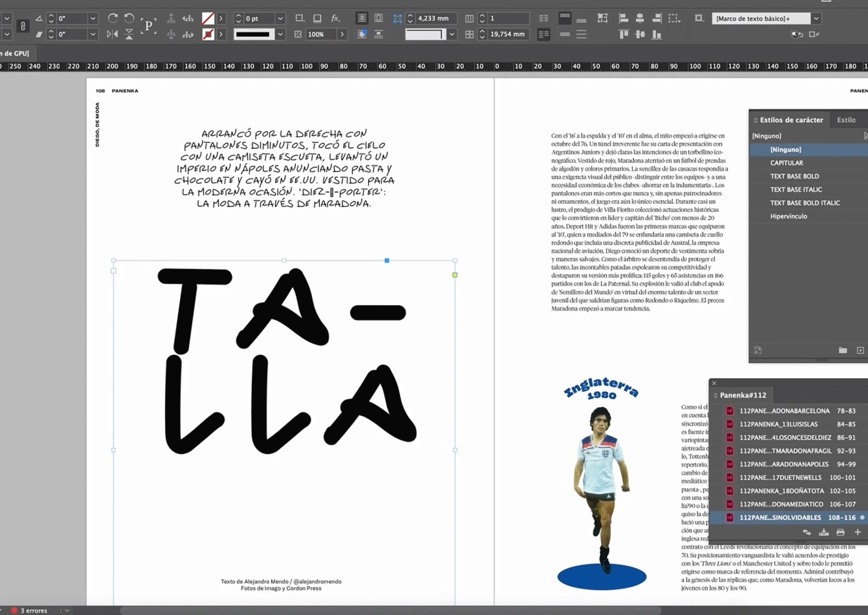The image size is (868, 615).
Task: Click the 100% opacity field
Action: 321,34
